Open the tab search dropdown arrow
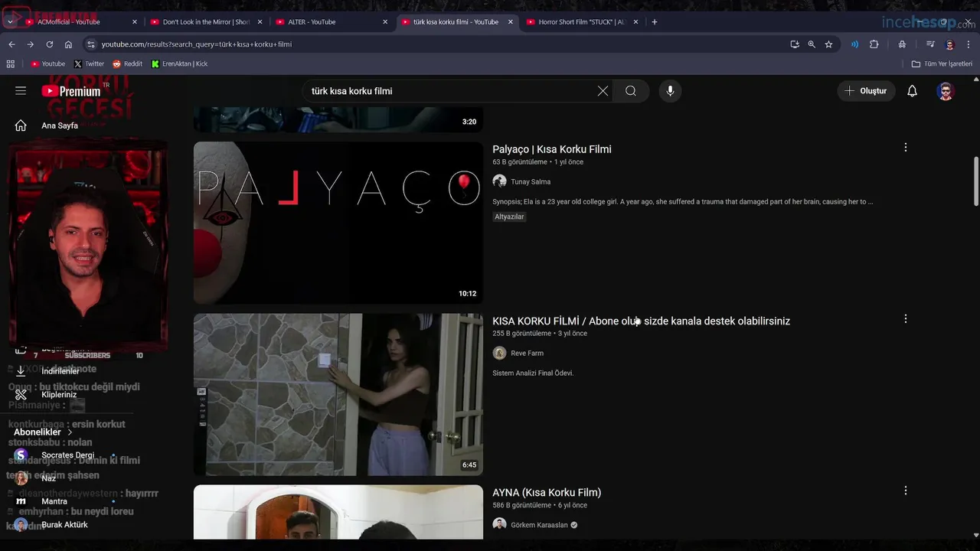The height and width of the screenshot is (551, 980). (x=9, y=22)
